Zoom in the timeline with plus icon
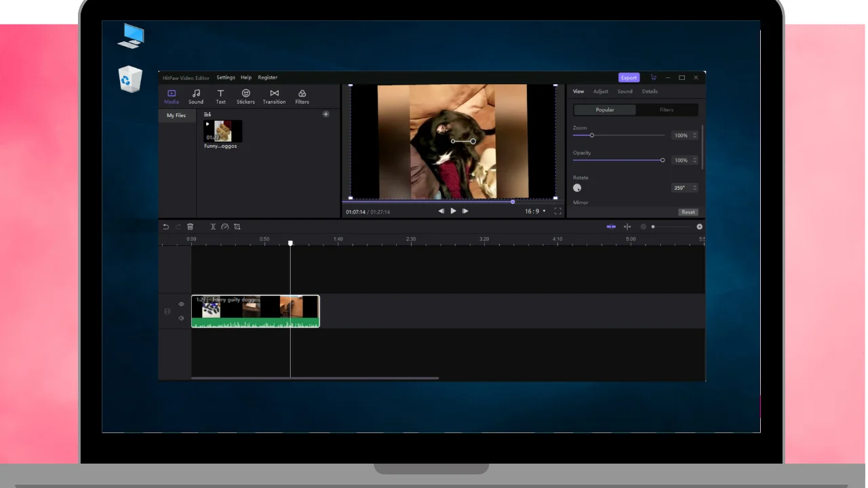The width and height of the screenshot is (868, 488). click(699, 226)
